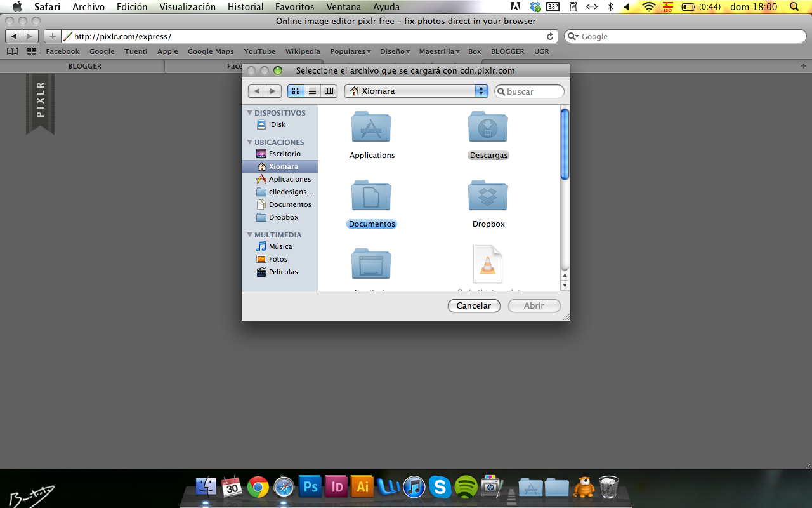Image resolution: width=812 pixels, height=508 pixels.
Task: Collapse the MULTIMEDIA section
Action: coord(250,235)
